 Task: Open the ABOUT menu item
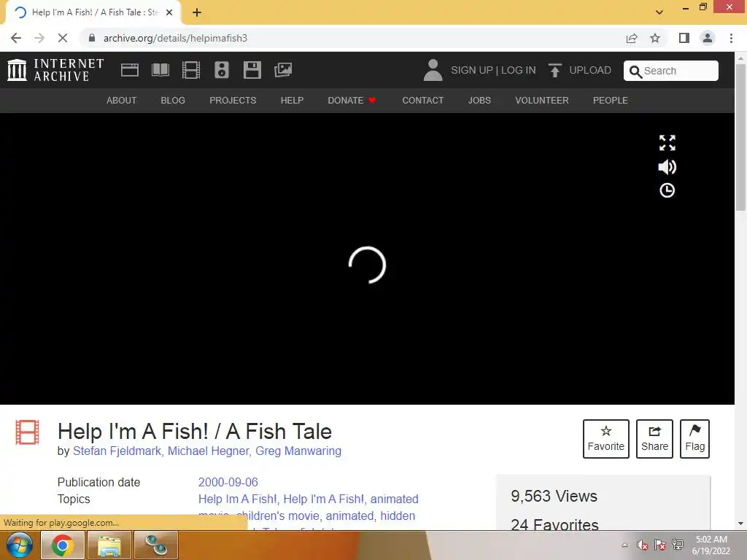coord(122,101)
